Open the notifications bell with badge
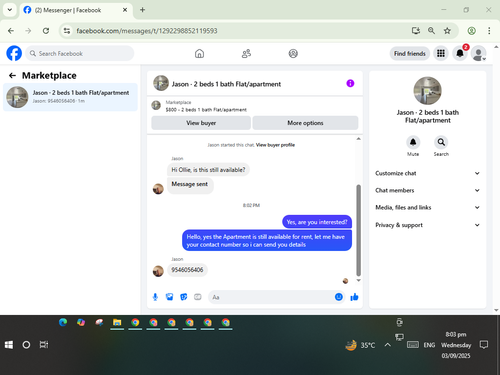Image resolution: width=500 pixels, height=375 pixels. point(460,53)
